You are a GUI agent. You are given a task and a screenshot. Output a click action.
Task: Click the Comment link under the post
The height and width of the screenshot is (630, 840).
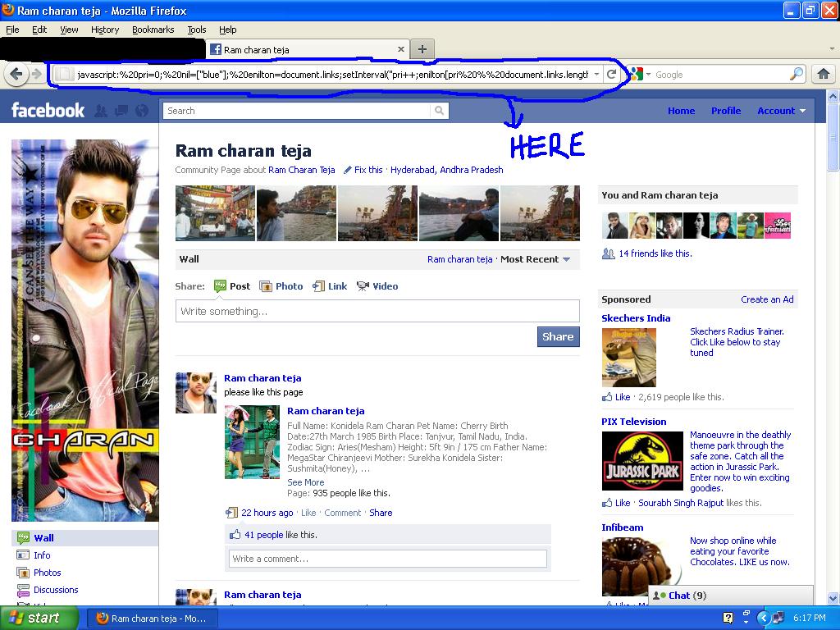pyautogui.click(x=342, y=513)
